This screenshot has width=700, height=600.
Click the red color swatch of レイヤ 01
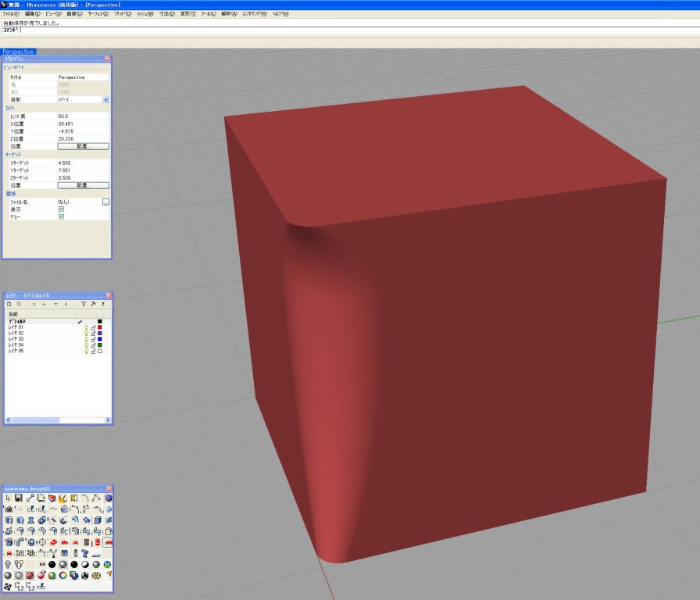click(x=100, y=327)
